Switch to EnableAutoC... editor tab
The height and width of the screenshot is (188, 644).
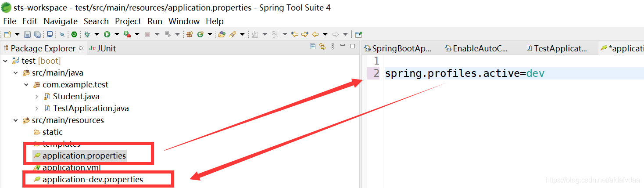coord(476,48)
